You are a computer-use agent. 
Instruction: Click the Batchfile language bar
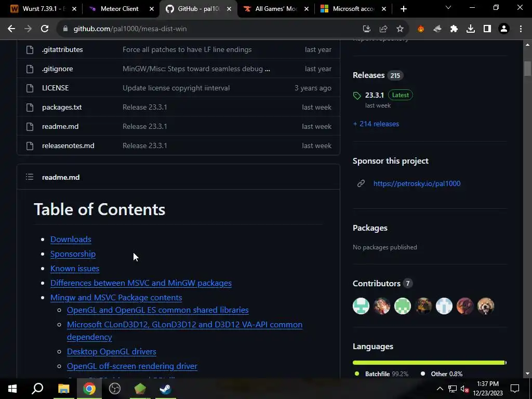[x=429, y=363]
